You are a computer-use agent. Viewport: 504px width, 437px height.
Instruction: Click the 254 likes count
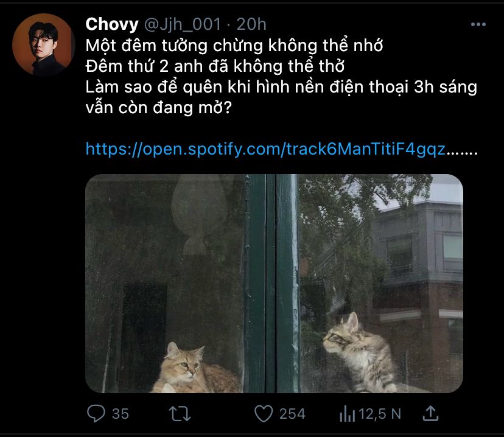pos(292,414)
